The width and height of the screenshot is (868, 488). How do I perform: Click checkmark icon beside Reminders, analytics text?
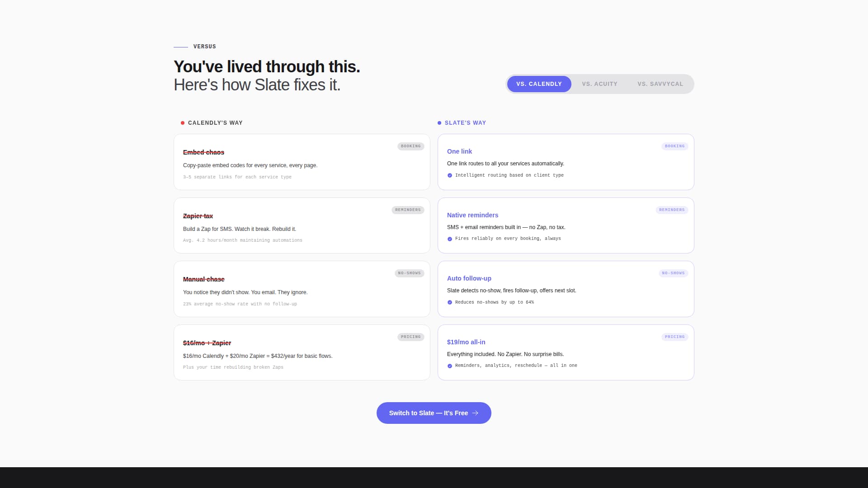449,366
